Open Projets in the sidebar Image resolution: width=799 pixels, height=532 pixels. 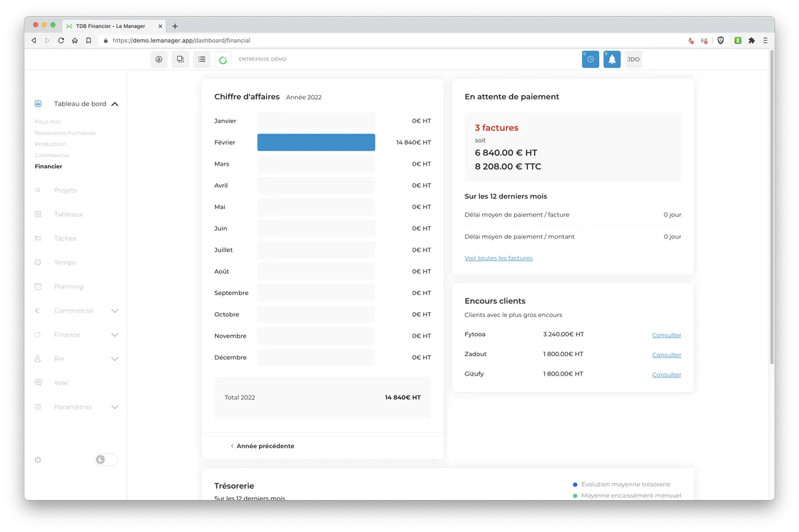pyautogui.click(x=65, y=190)
